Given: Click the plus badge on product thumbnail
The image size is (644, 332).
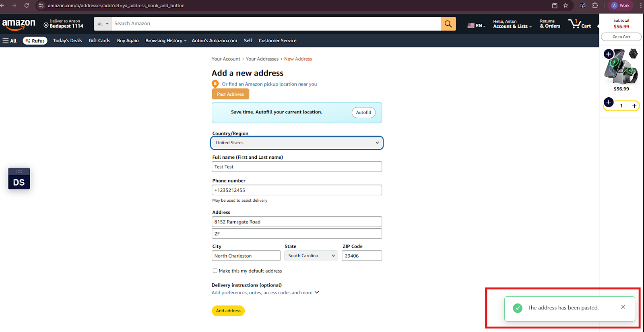Looking at the screenshot, I should 609,54.
